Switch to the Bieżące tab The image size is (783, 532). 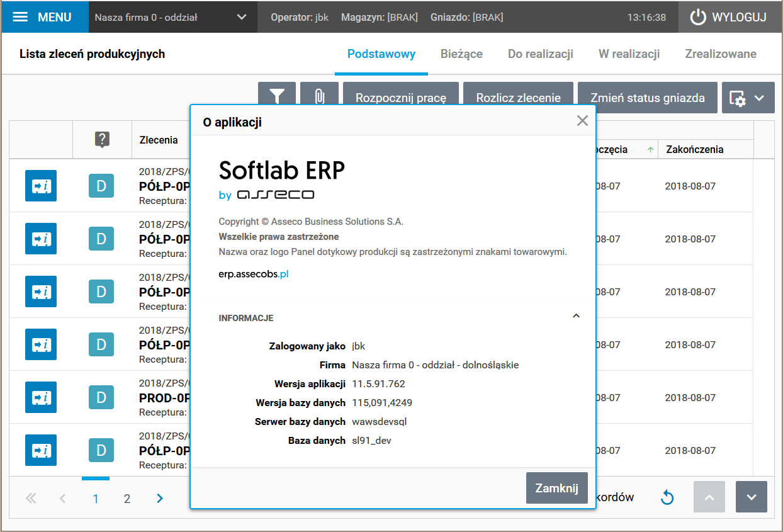click(x=461, y=54)
